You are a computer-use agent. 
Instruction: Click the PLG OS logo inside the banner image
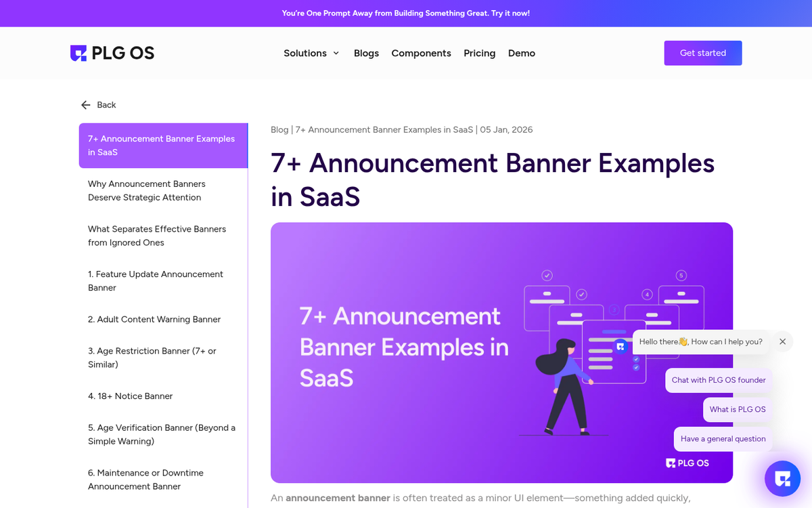point(687,463)
